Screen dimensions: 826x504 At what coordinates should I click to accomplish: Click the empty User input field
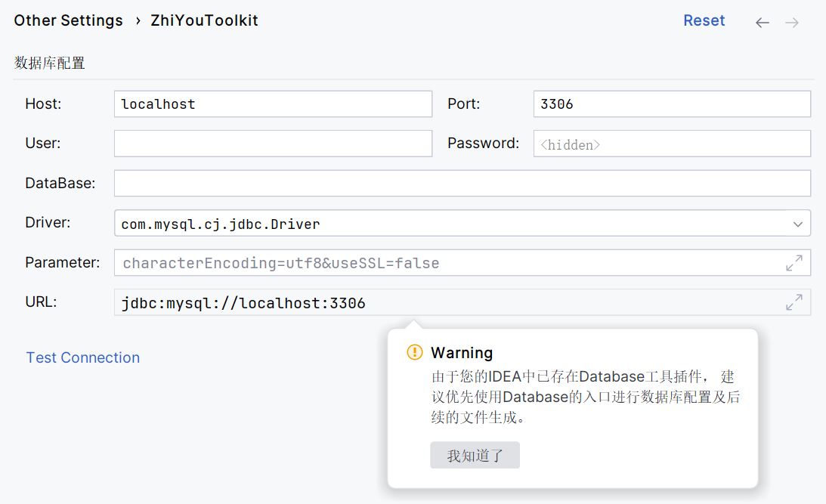coord(273,144)
